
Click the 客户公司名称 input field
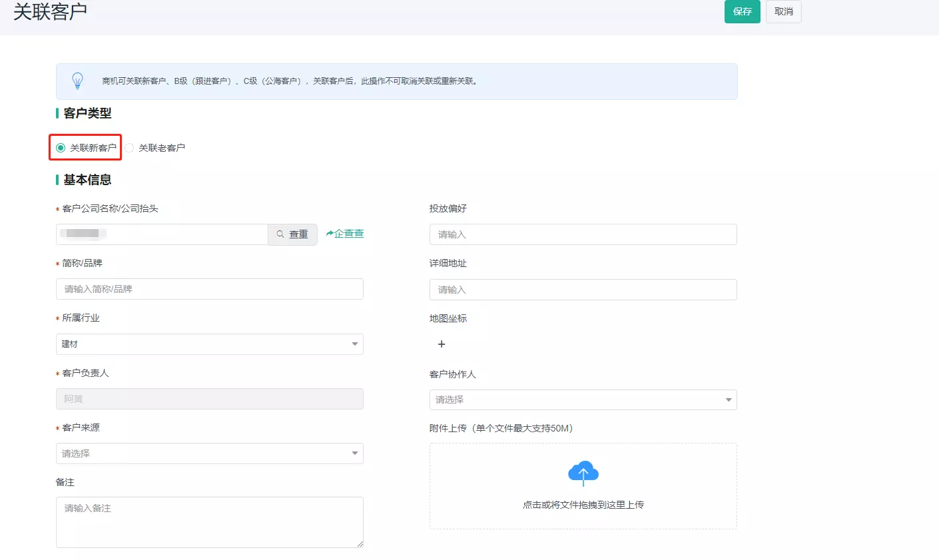click(162, 234)
